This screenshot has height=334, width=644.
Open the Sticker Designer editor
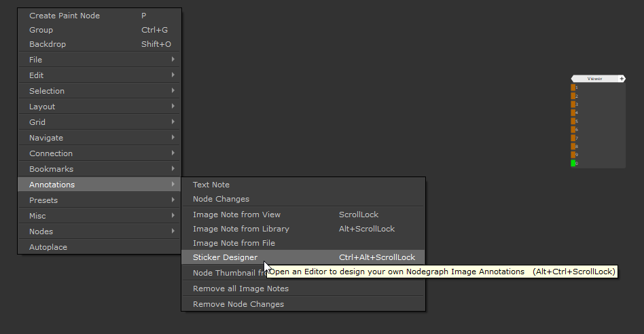225,257
